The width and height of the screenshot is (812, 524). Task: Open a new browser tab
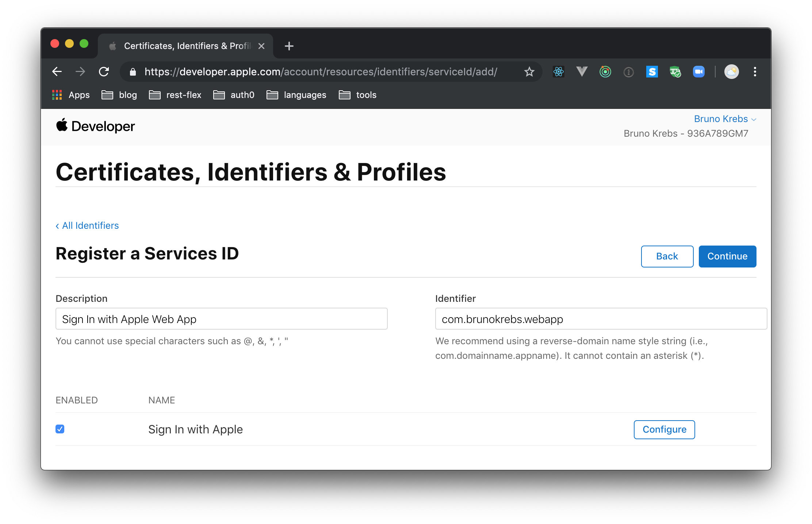289,46
